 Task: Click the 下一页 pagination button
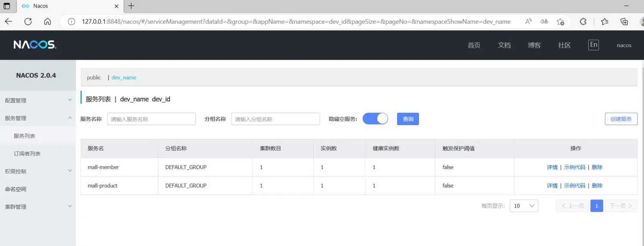(621, 206)
